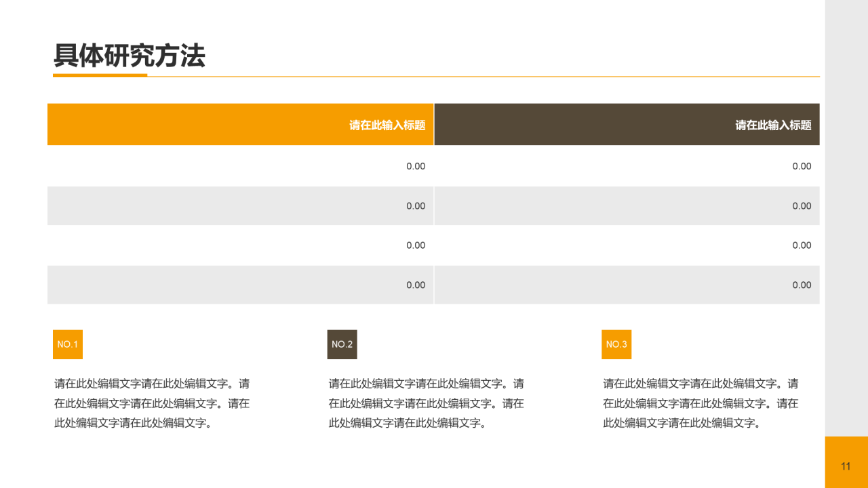This screenshot has height=488, width=868.
Task: Select the NO.1 orange badge
Action: 68,344
